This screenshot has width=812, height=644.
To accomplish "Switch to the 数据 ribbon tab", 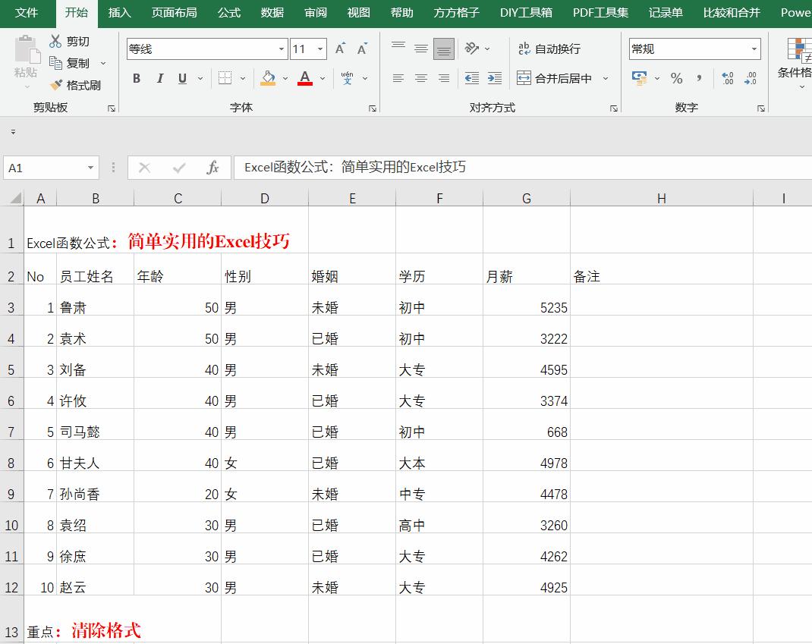I will tap(272, 13).
